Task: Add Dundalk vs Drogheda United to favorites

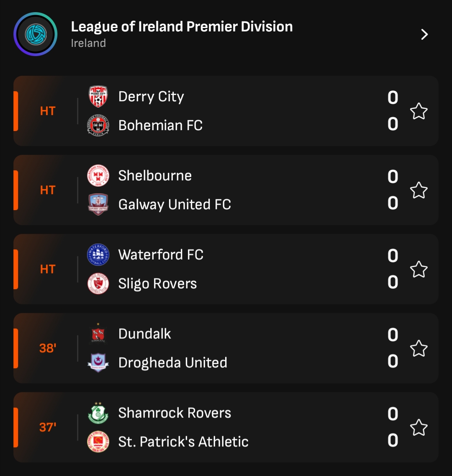Action: coord(419,348)
